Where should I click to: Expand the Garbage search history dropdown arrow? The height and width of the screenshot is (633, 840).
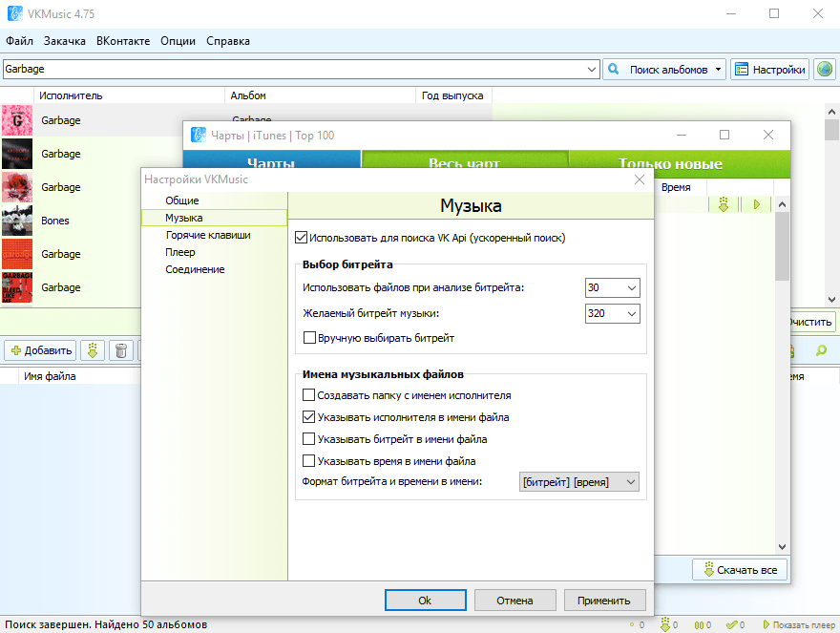click(x=592, y=69)
